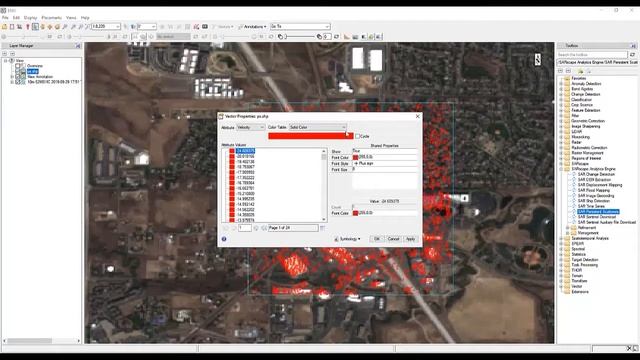Select SAR Ship Detection tool
Screen dimensions: 640x360
point(593,201)
